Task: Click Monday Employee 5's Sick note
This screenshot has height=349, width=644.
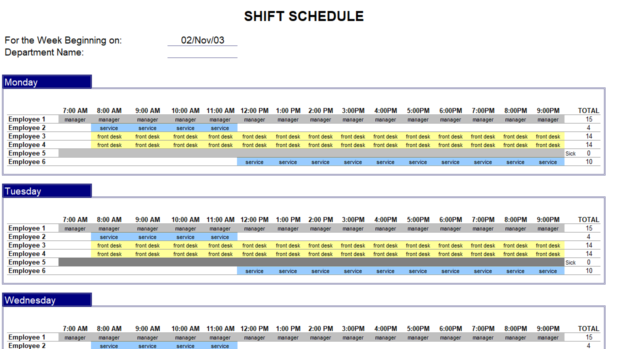Action: coord(570,153)
